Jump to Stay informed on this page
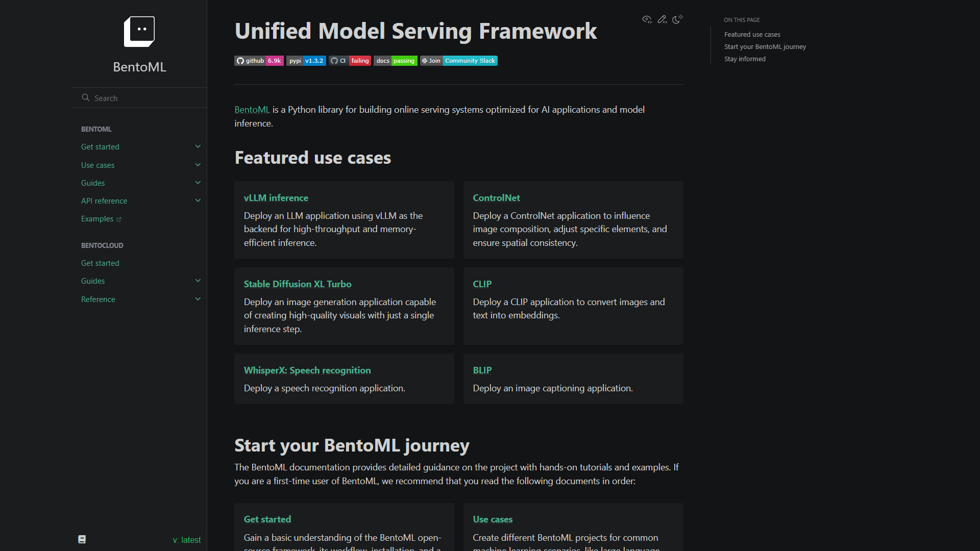980x551 pixels. [744, 59]
